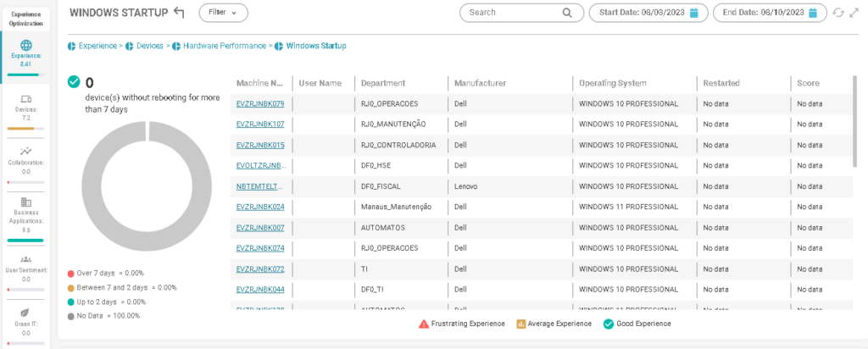Image resolution: width=868 pixels, height=349 pixels.
Task: Sort by the Operating System column header
Action: (x=612, y=83)
